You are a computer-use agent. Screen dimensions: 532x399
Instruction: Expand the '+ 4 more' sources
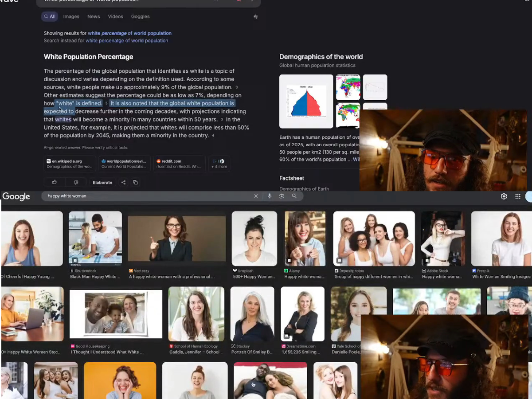(x=219, y=164)
